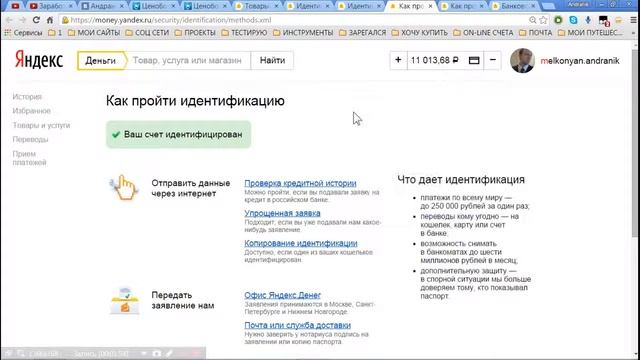Click the Яндекс logo

coord(39,60)
